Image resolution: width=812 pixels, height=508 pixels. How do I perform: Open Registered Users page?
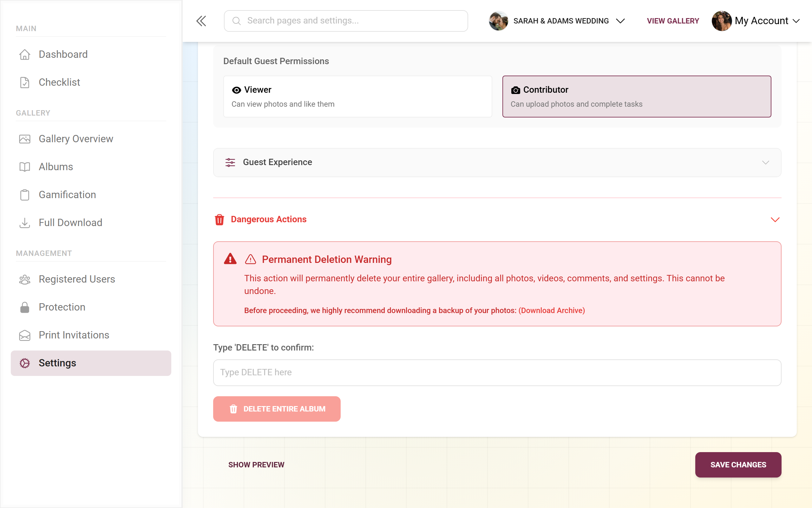pyautogui.click(x=91, y=279)
